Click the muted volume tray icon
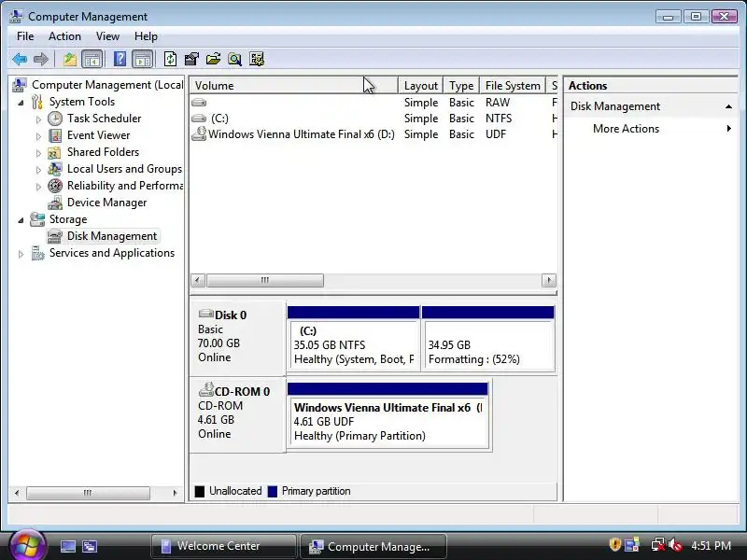The image size is (747, 560). pyautogui.click(x=675, y=545)
